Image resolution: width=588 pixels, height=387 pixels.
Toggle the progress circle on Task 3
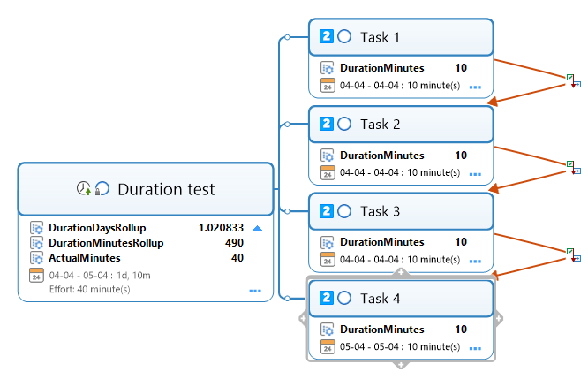[x=344, y=211]
